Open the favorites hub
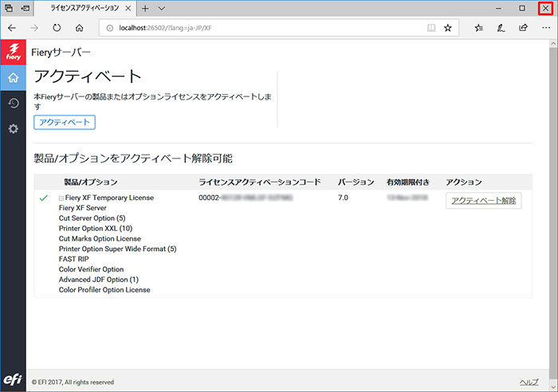This screenshot has width=558, height=392. [x=478, y=28]
